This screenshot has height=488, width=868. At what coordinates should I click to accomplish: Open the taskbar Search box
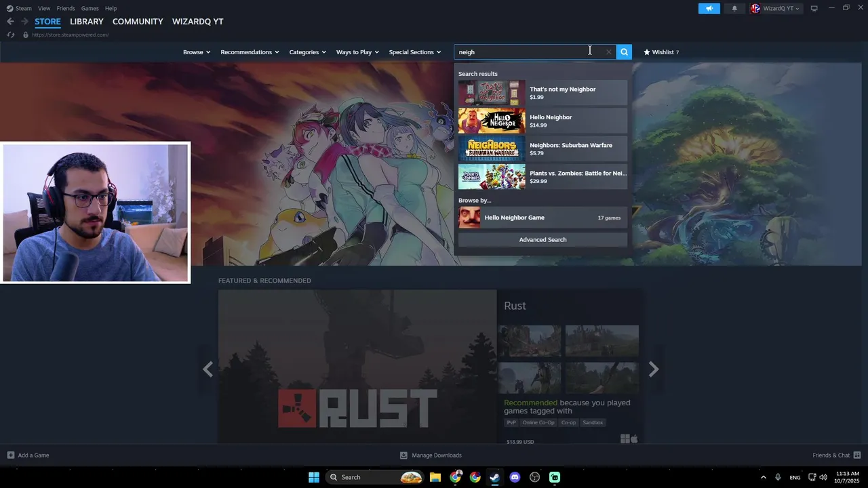tap(374, 477)
